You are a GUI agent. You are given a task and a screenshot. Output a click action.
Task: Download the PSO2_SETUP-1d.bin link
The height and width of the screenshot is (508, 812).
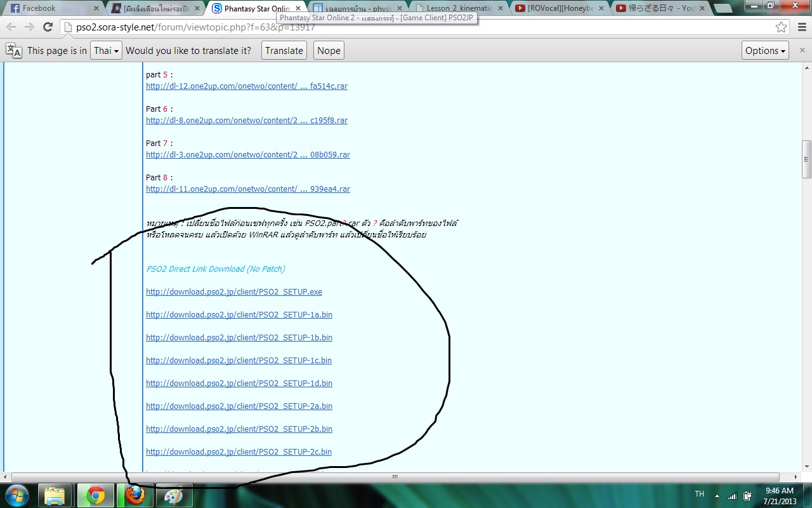tap(239, 384)
